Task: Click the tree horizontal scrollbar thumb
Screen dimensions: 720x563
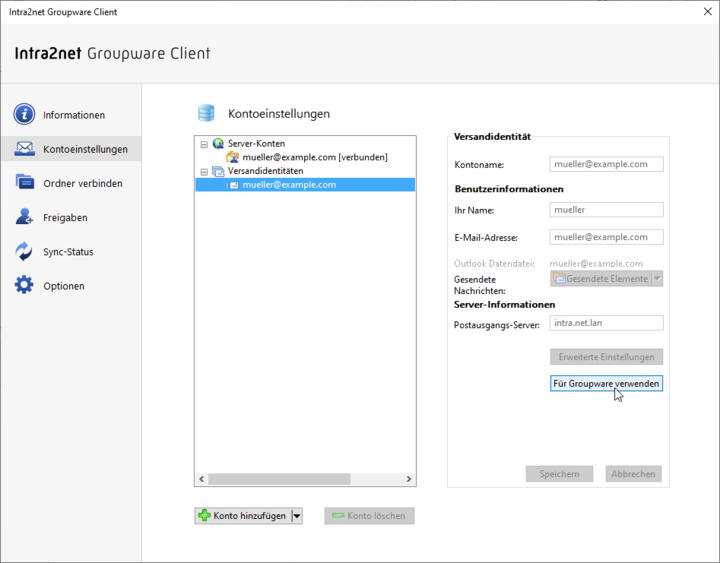Action: click(279, 479)
